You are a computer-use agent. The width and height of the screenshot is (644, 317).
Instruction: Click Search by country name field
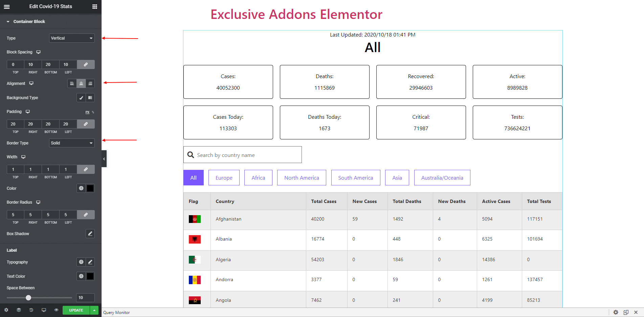click(x=243, y=155)
